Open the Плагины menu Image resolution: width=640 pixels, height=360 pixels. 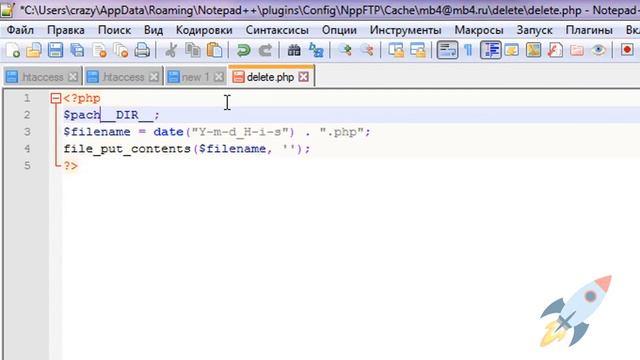[x=589, y=30]
